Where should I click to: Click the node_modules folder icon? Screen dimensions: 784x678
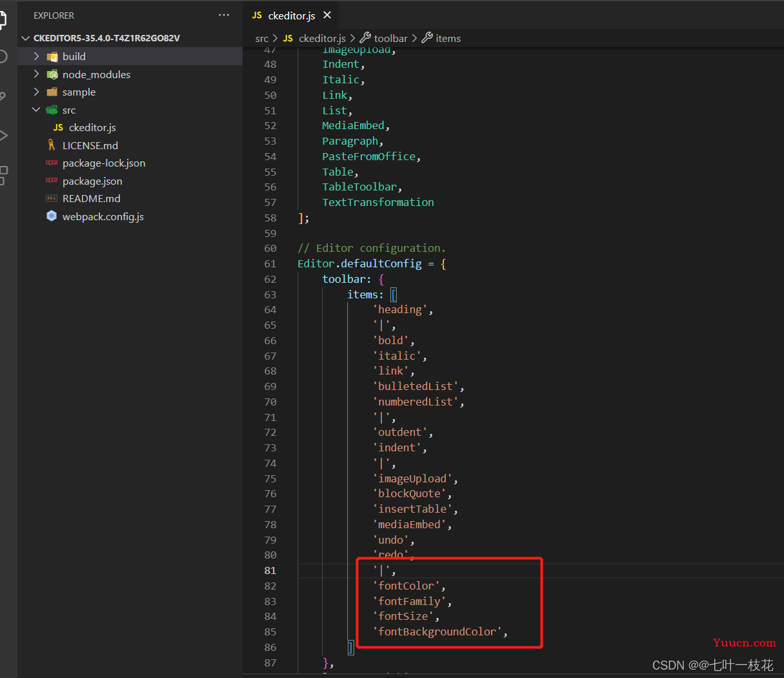[52, 75]
